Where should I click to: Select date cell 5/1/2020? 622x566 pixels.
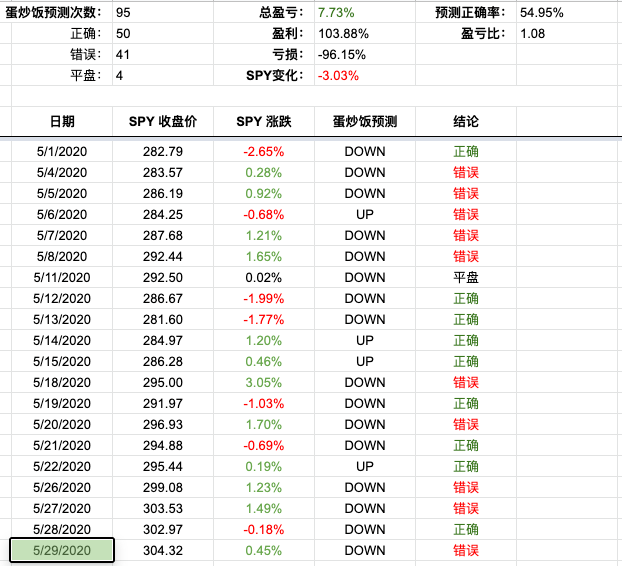coord(62,152)
